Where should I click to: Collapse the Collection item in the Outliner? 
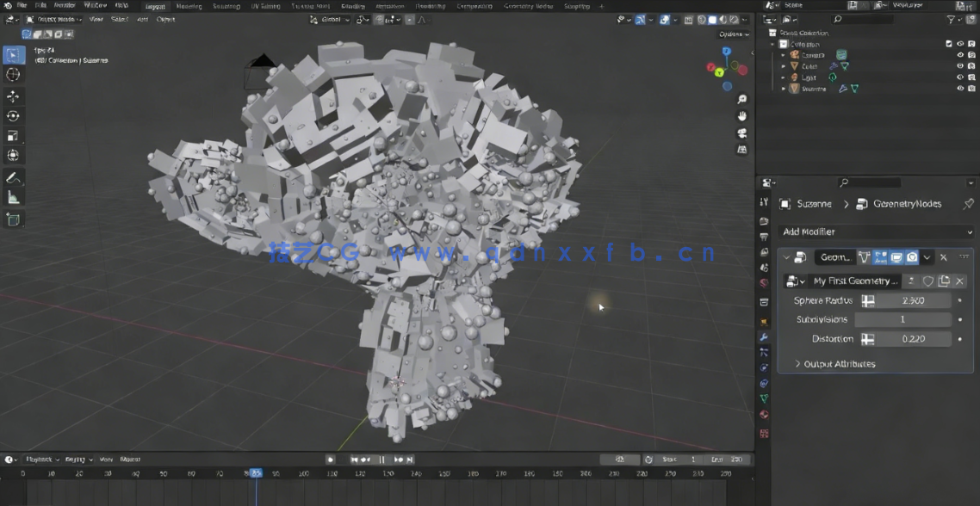click(774, 43)
